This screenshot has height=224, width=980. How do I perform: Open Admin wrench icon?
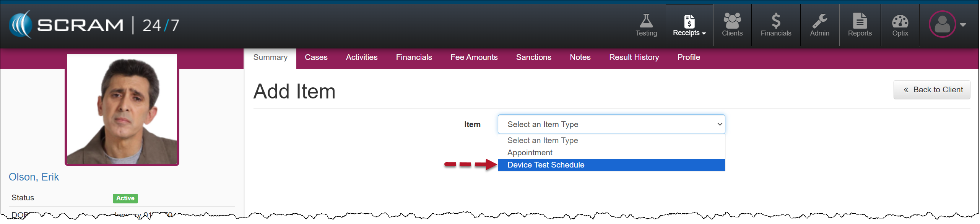coord(819,21)
